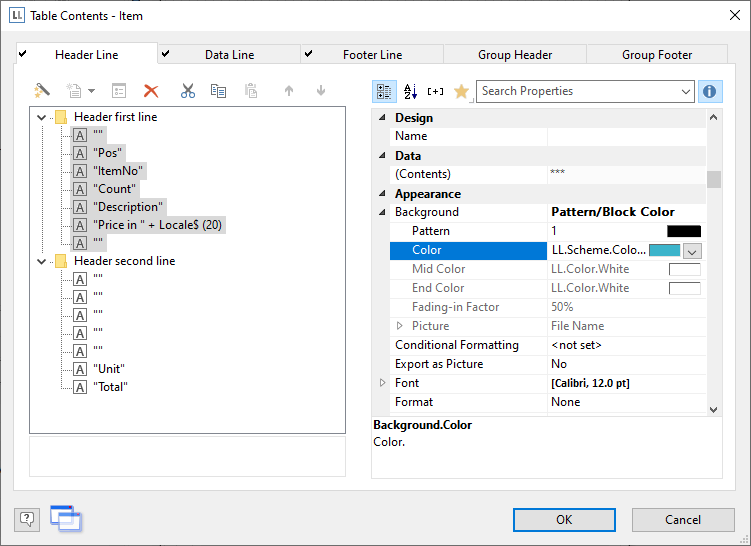751x546 pixels.
Task: Click the favorites star icon
Action: tap(461, 91)
